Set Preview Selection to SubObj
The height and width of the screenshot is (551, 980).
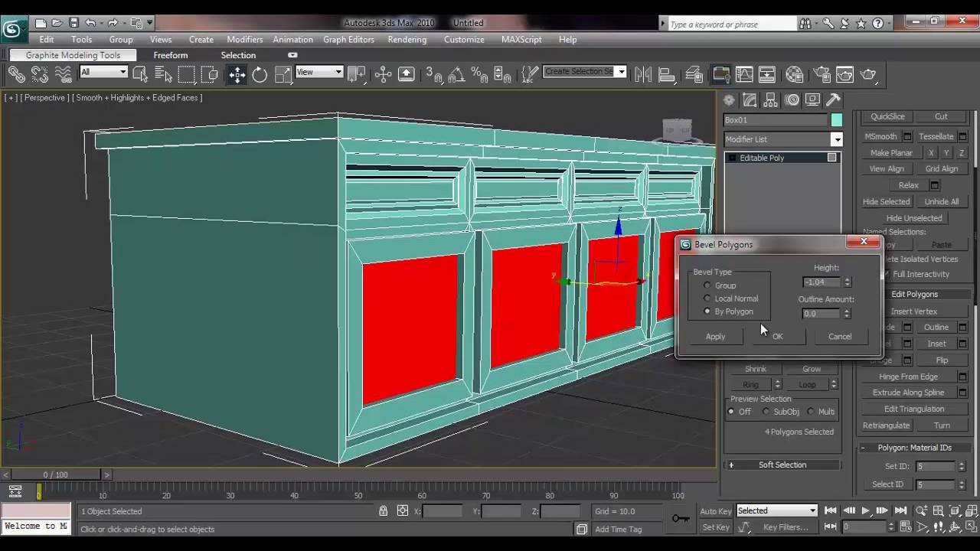766,412
